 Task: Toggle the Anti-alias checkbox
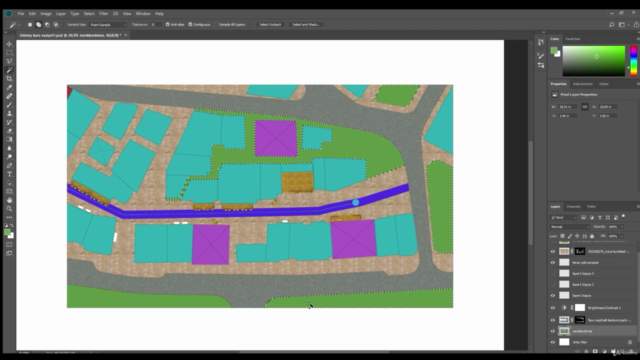(x=167, y=24)
